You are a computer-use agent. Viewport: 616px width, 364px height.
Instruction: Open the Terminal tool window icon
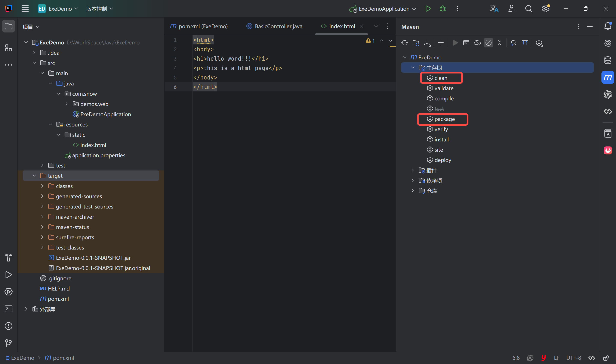pyautogui.click(x=9, y=309)
